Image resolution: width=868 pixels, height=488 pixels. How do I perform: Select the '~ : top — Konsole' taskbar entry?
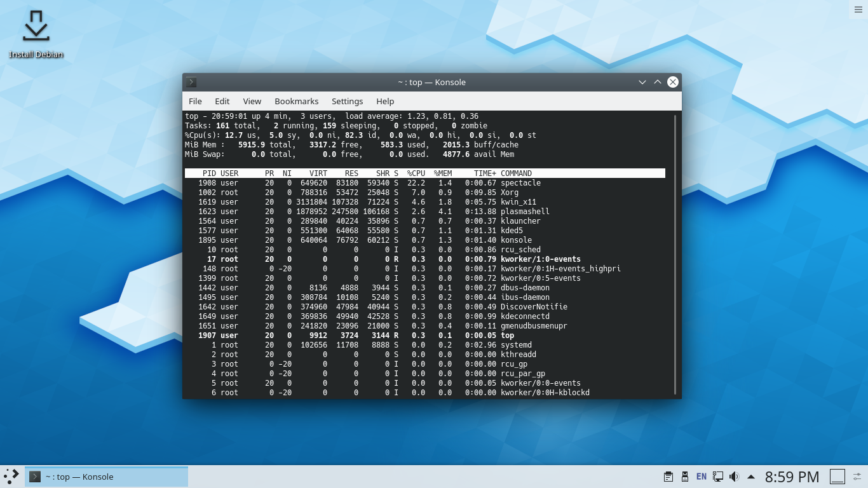pyautogui.click(x=108, y=475)
